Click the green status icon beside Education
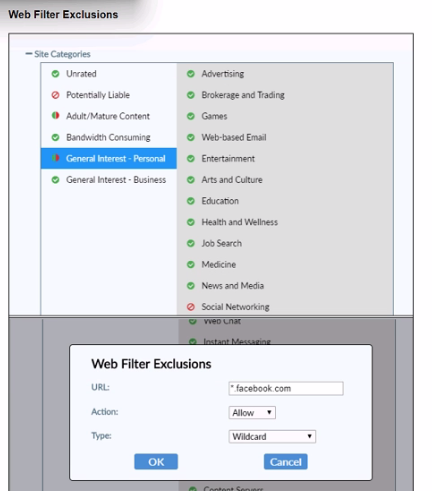This screenshot has height=491, width=432. 191,201
